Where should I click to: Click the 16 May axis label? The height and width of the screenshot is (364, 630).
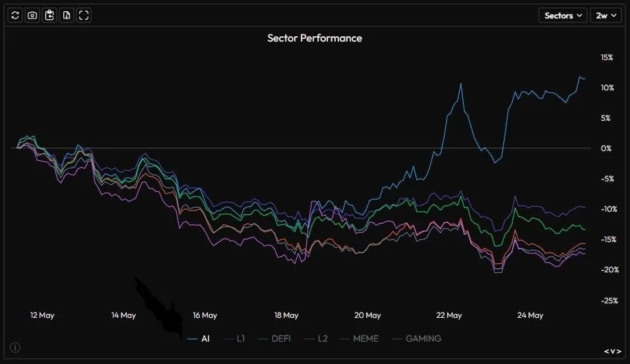tap(205, 315)
